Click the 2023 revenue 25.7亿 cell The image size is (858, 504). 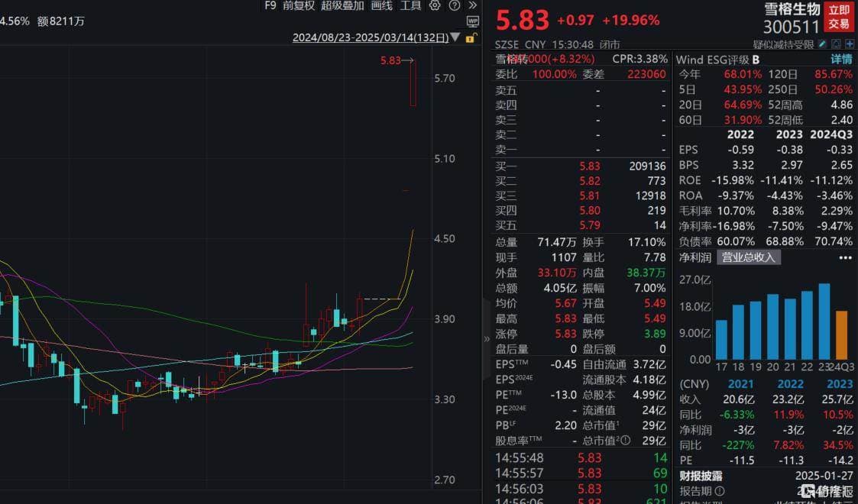837,399
